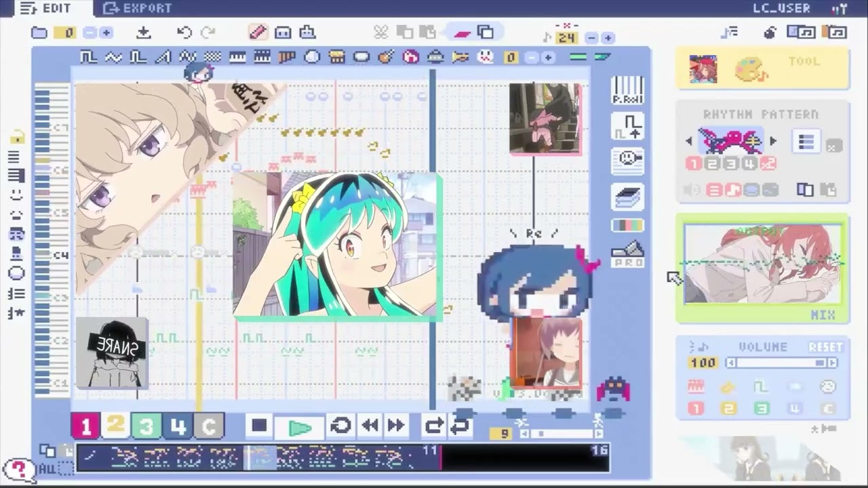This screenshot has width=868, height=488.
Task: Decrease the tempo value 24
Action: pos(592,38)
